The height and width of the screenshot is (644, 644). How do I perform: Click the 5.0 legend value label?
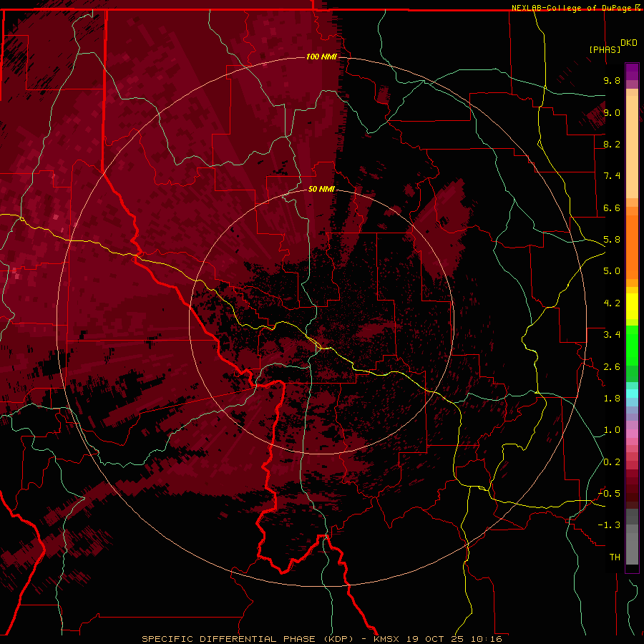click(612, 271)
